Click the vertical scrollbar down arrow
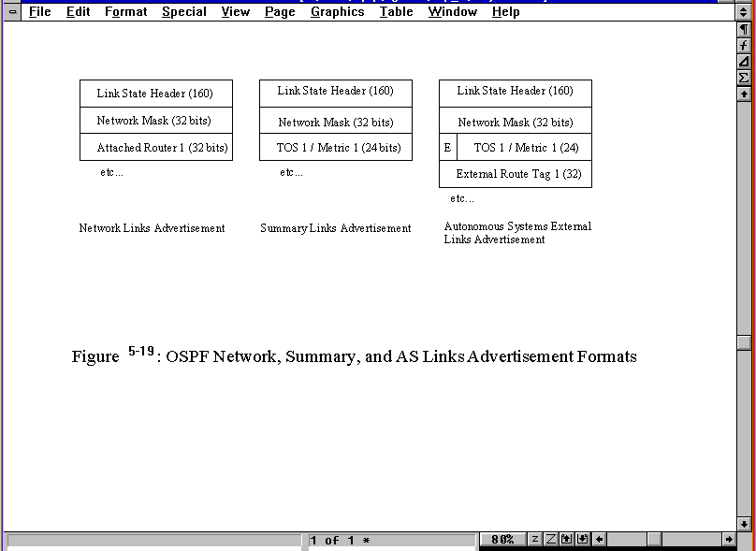The width and height of the screenshot is (756, 551). pyautogui.click(x=744, y=524)
